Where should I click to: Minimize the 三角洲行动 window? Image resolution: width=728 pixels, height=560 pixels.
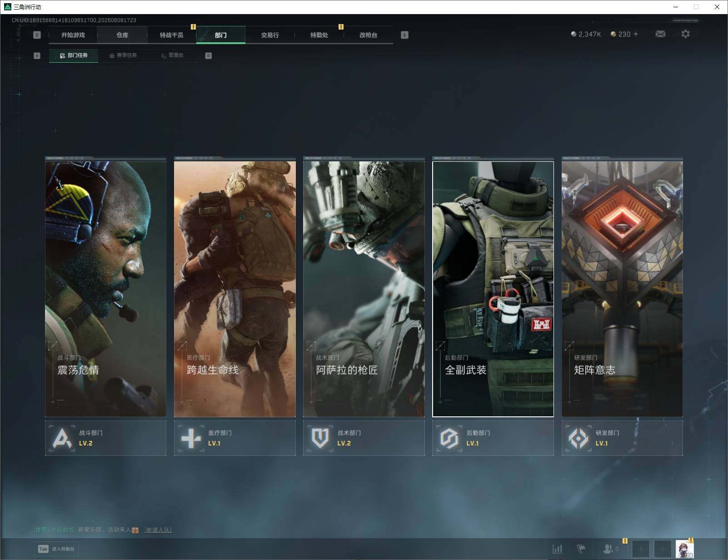[x=676, y=7]
